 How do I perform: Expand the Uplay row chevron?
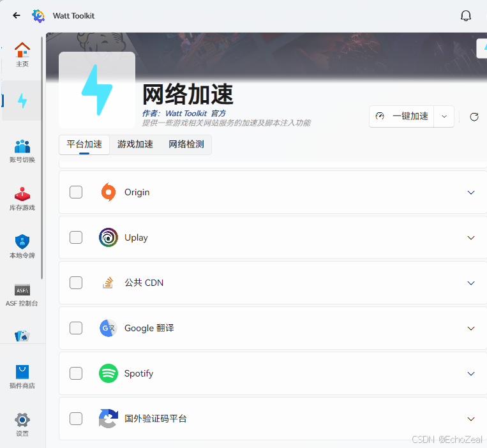coord(471,238)
